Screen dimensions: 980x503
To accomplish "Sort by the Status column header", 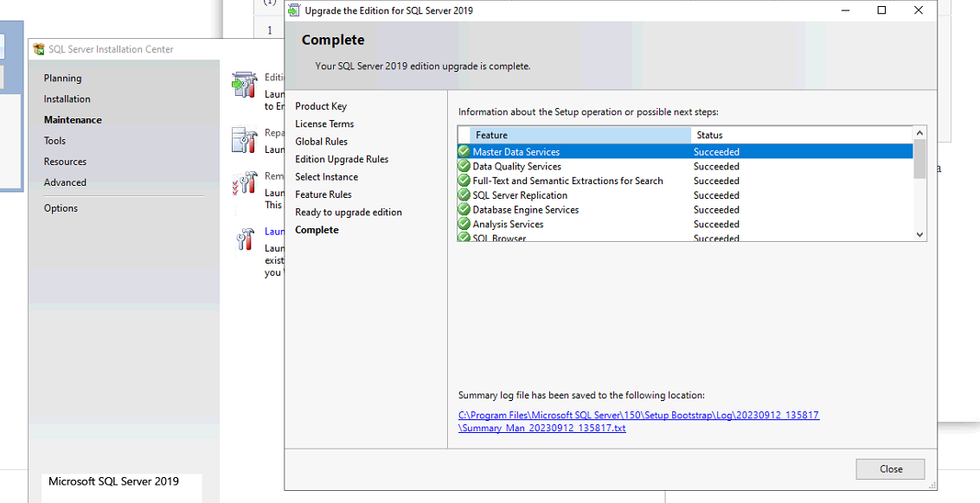I will [x=800, y=135].
